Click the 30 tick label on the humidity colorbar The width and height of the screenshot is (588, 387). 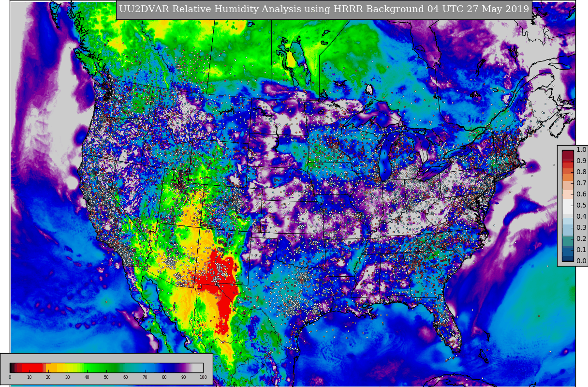pos(68,377)
